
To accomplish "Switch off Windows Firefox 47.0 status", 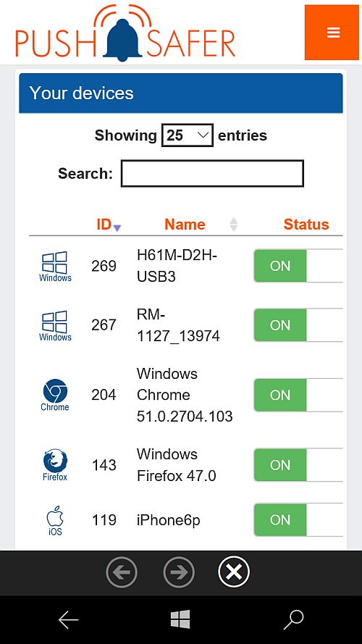I will [x=298, y=465].
